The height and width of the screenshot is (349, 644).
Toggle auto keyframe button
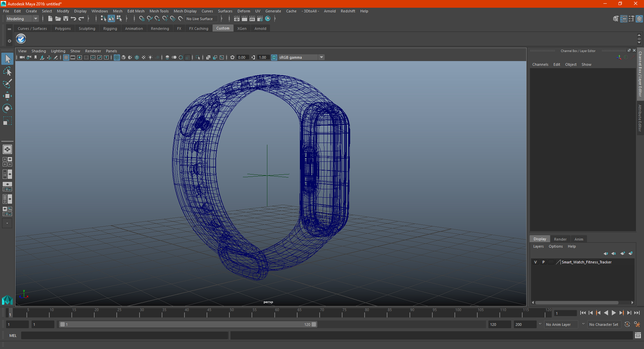tap(627, 325)
